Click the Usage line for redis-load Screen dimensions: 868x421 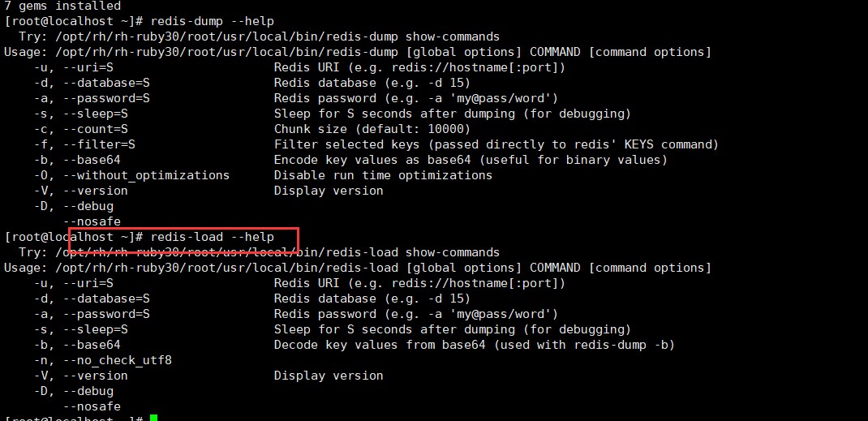pyautogui.click(x=357, y=268)
